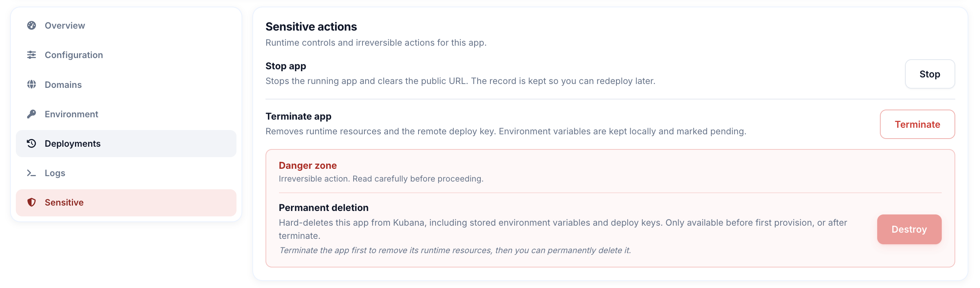
Task: Click the Sensitive actions heading
Action: coord(311,27)
